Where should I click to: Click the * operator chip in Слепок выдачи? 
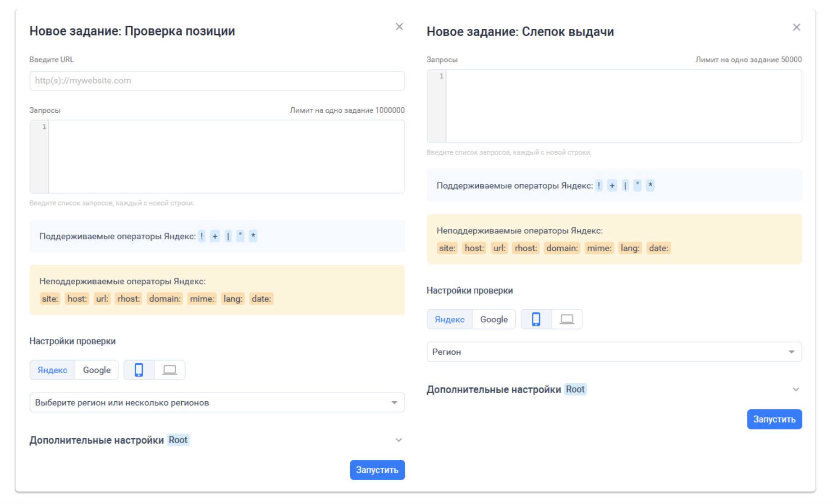(650, 185)
